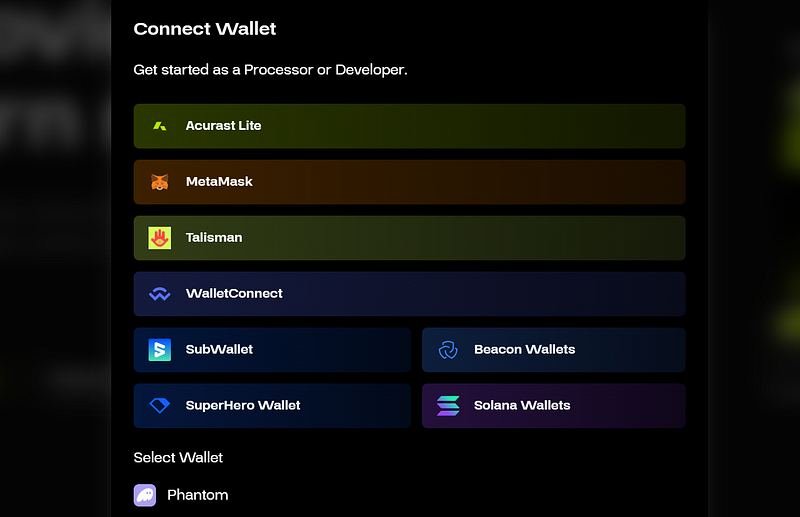
Task: Click the Phantom ghost icon
Action: [x=145, y=495]
